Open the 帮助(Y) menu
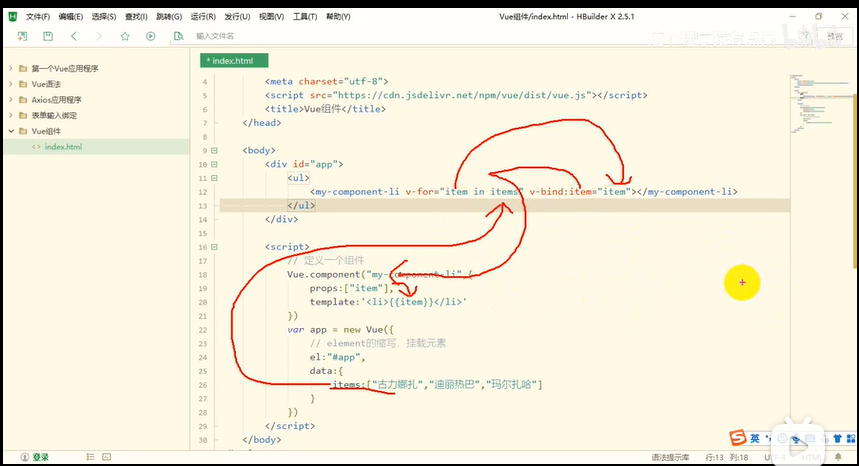This screenshot has height=466, width=859. tap(338, 17)
